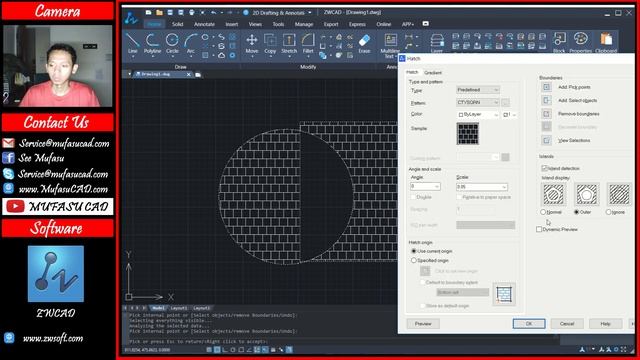Switch to the Gradient tab
The image size is (640, 360).
(433, 73)
